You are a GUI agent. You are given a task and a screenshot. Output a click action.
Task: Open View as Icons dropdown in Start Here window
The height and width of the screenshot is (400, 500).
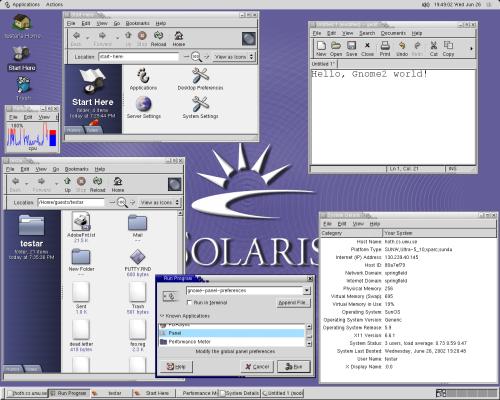pyautogui.click(x=234, y=57)
